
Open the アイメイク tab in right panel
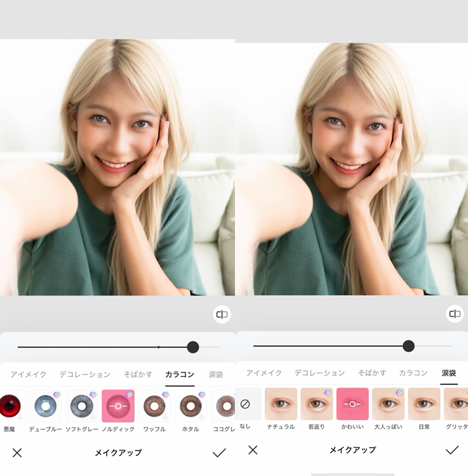tap(264, 372)
